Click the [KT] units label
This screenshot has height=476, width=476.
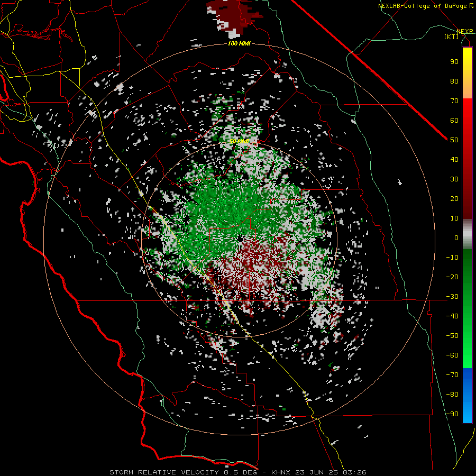(x=452, y=36)
